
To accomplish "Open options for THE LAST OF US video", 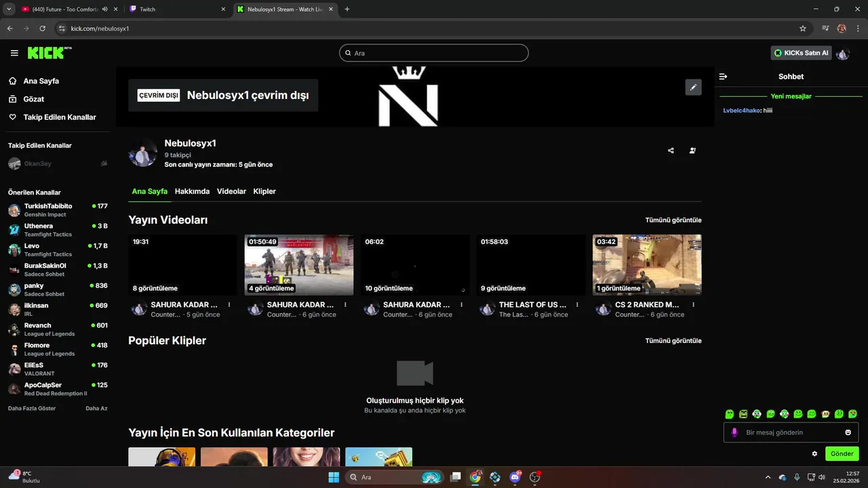I will [577, 305].
